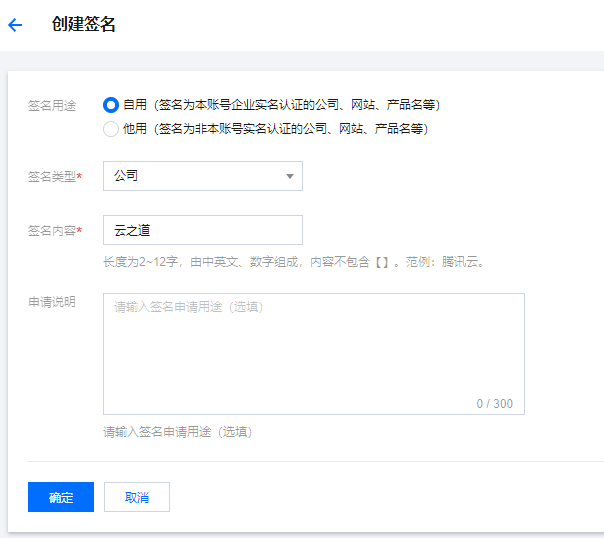Click the helper text below 申请说明 box
Viewport: 604px width, 538px height.
(177, 432)
